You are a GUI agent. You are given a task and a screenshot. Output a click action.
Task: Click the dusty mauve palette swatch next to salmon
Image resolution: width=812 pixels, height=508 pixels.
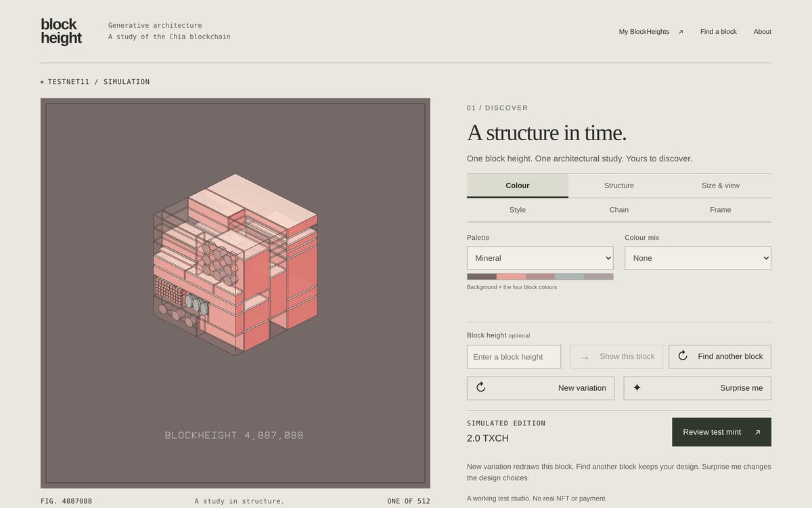tap(541, 276)
